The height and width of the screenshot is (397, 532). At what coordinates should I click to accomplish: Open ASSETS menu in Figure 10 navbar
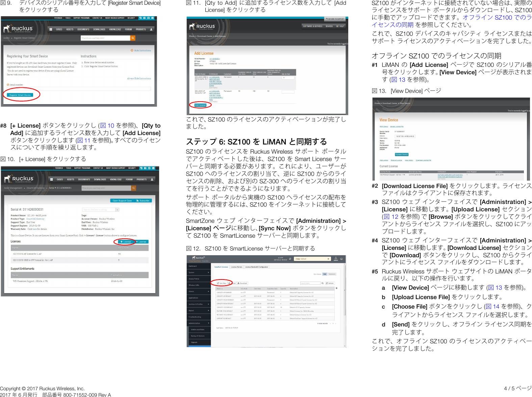coord(71,179)
